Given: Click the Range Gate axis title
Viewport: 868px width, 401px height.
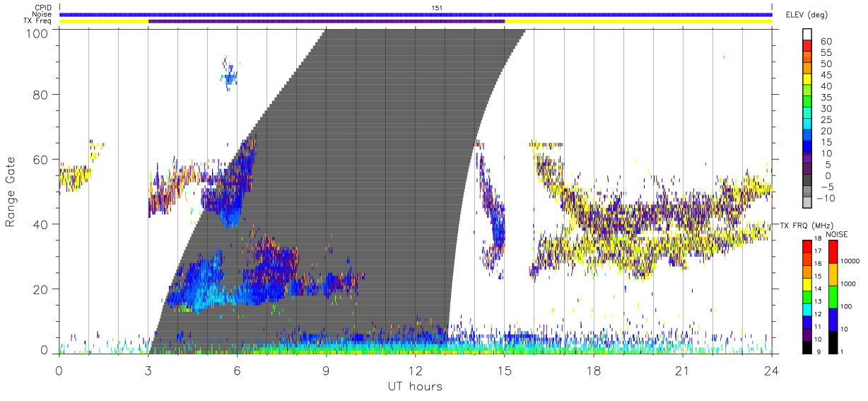Looking at the screenshot, I should pos(11,192).
